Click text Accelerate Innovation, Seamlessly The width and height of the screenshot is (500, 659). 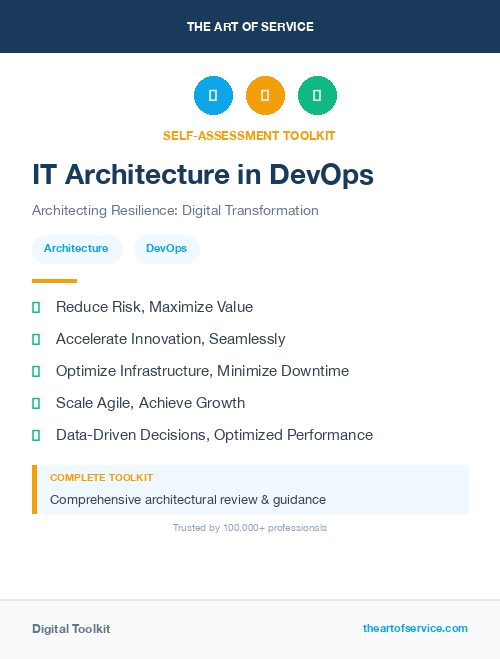click(x=171, y=339)
